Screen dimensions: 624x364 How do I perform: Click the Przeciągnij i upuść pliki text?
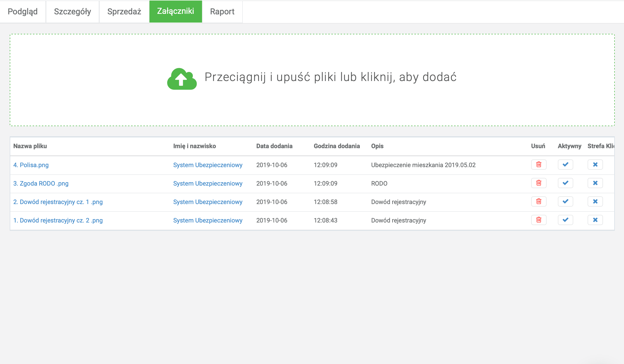330,77
